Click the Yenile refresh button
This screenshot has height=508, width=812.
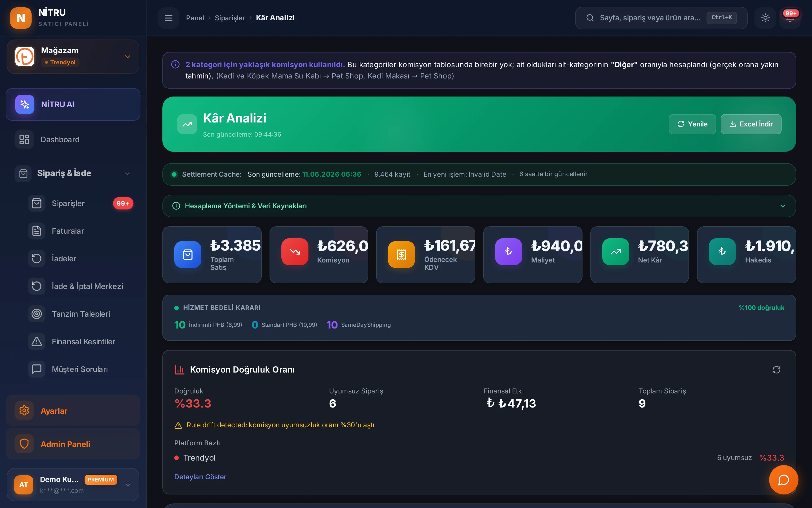(x=692, y=124)
